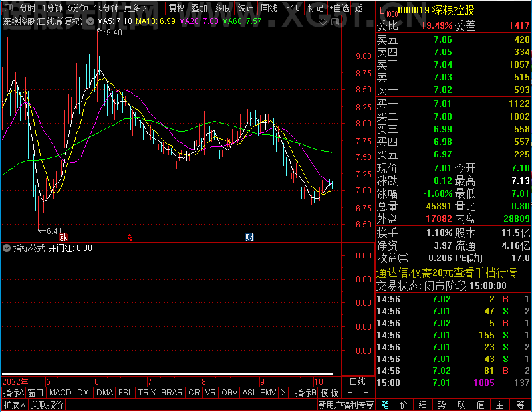Click the red S marker under the chart

point(129,238)
